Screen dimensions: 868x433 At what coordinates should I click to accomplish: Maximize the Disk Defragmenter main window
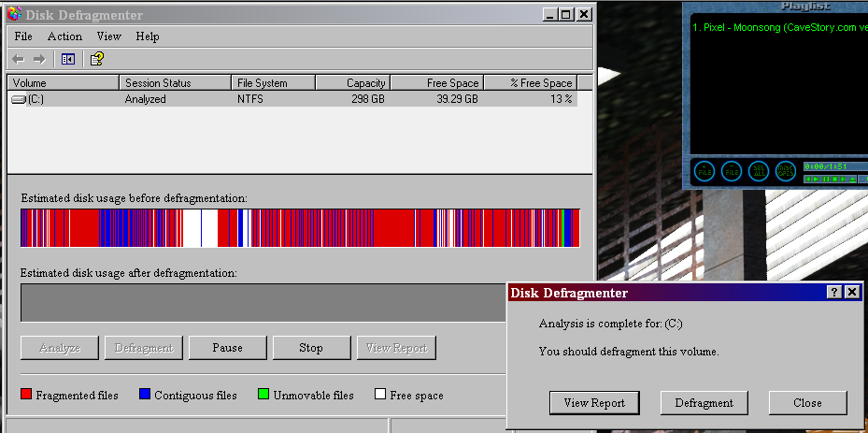click(x=566, y=14)
